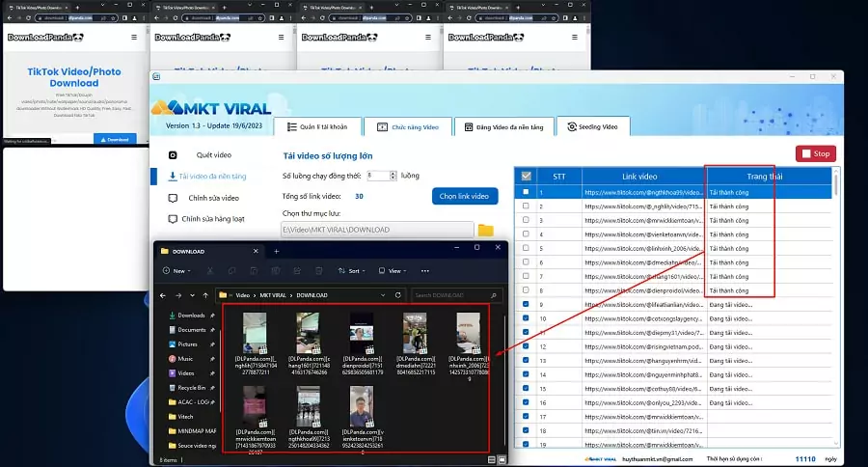868x467 pixels.
Task: Open Recycle Bin in Explorer sidebar
Action: [x=192, y=387]
